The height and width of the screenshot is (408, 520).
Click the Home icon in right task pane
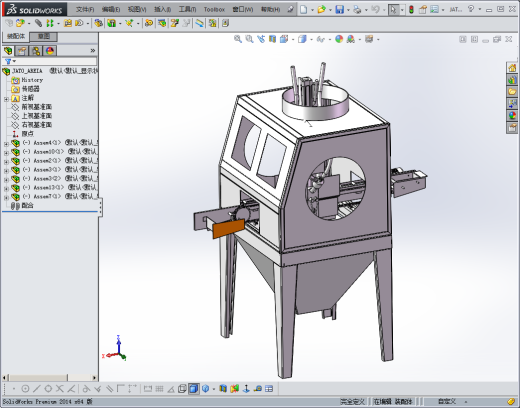[512, 68]
